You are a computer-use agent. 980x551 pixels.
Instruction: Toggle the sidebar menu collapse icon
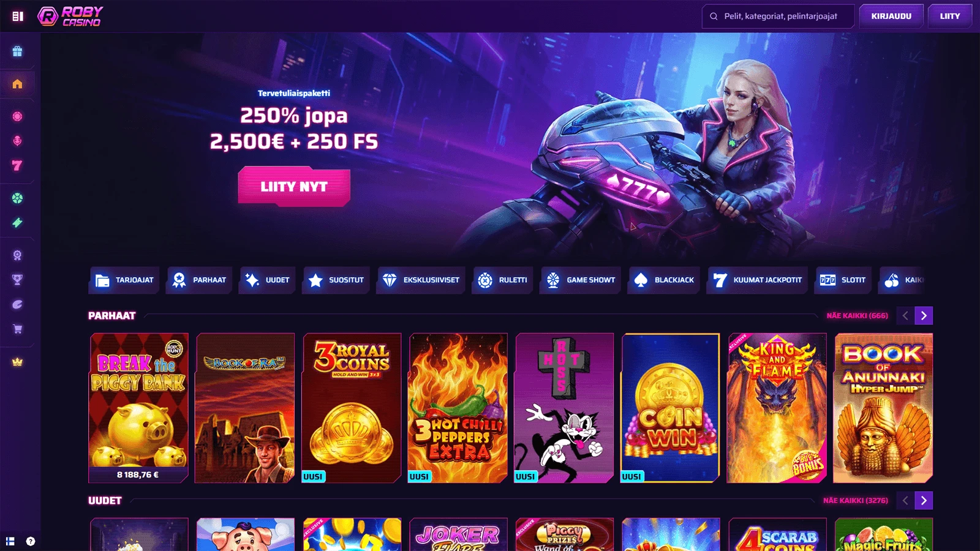pos(18,17)
